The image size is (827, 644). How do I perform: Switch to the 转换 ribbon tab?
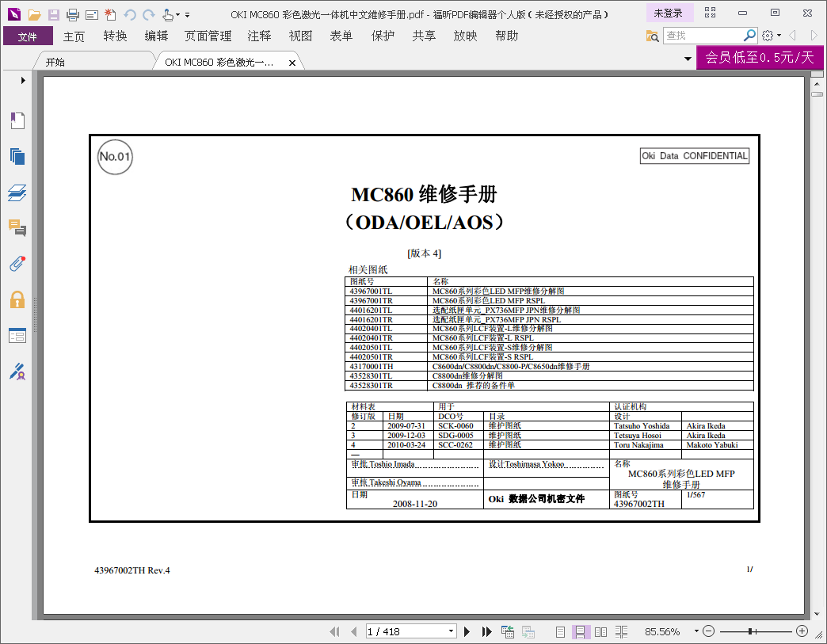tap(115, 36)
